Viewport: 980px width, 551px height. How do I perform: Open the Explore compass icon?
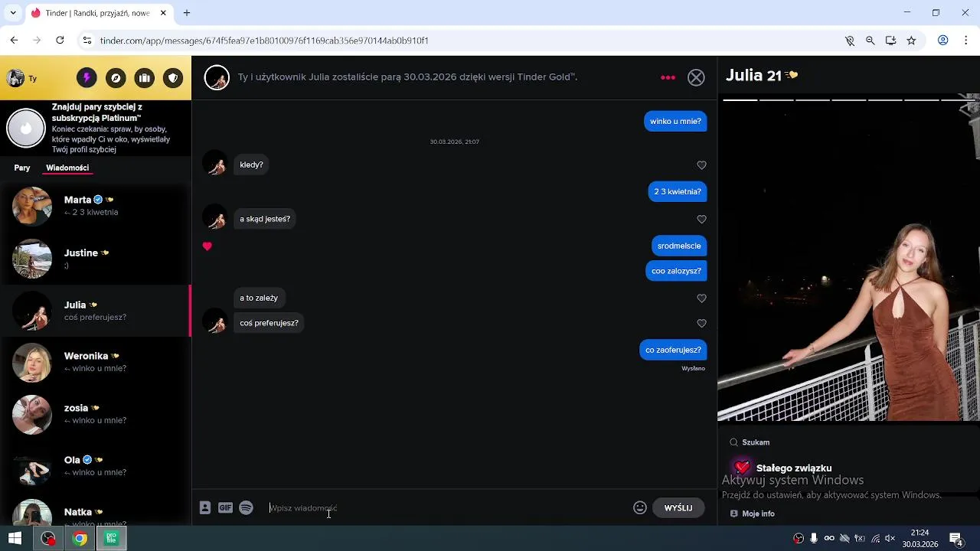pos(116,78)
